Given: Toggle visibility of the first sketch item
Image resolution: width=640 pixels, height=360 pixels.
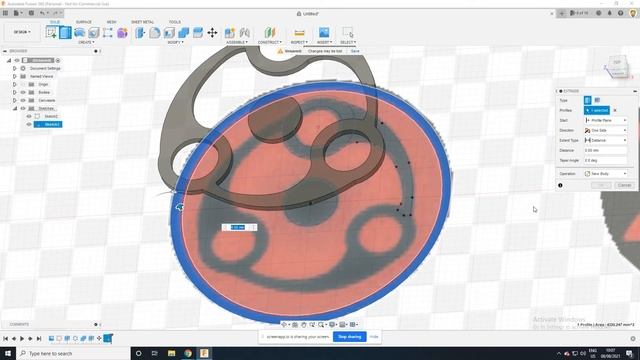Looking at the screenshot, I should pyautogui.click(x=29, y=116).
